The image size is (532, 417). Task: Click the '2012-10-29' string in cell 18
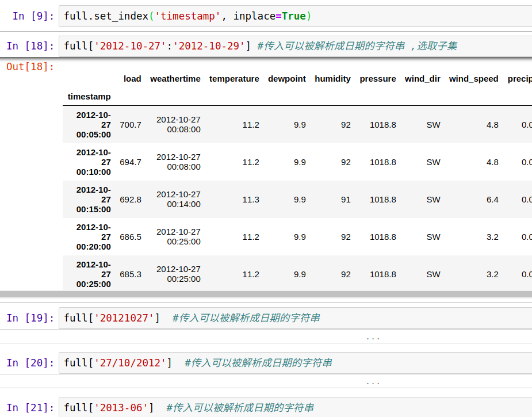(209, 46)
